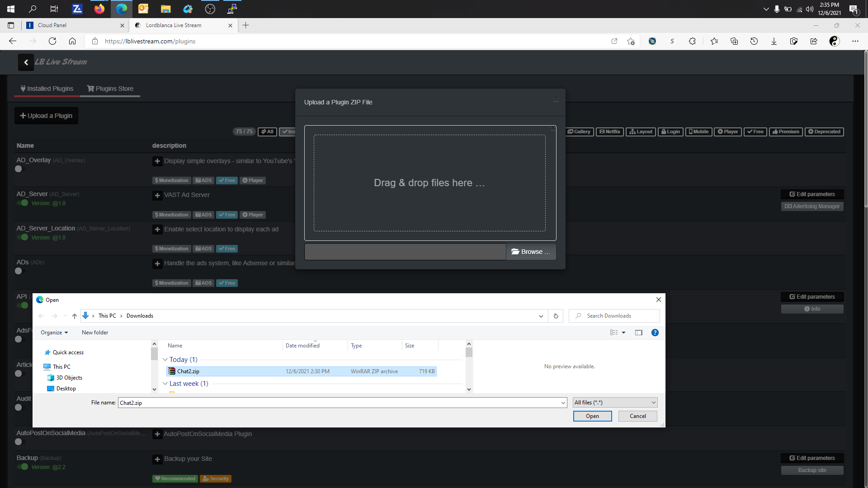Open File Explorer from the taskbar
This screenshot has height=488, width=868.
[166, 9]
